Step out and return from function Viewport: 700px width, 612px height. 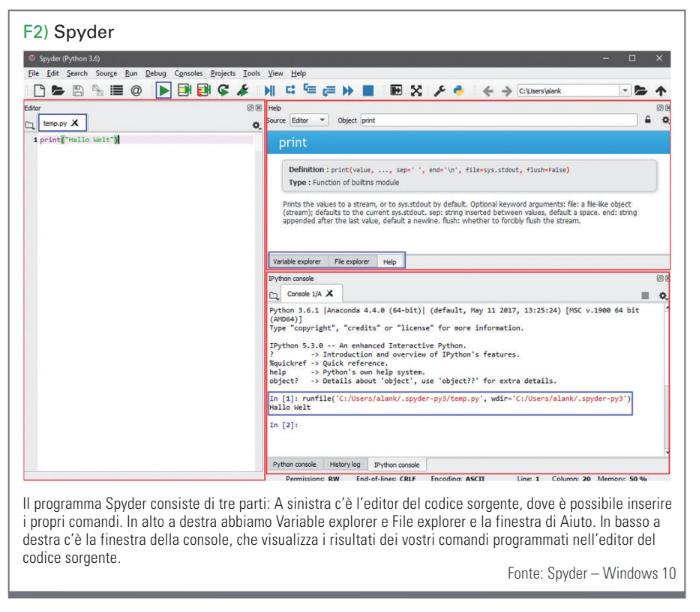coord(329,91)
